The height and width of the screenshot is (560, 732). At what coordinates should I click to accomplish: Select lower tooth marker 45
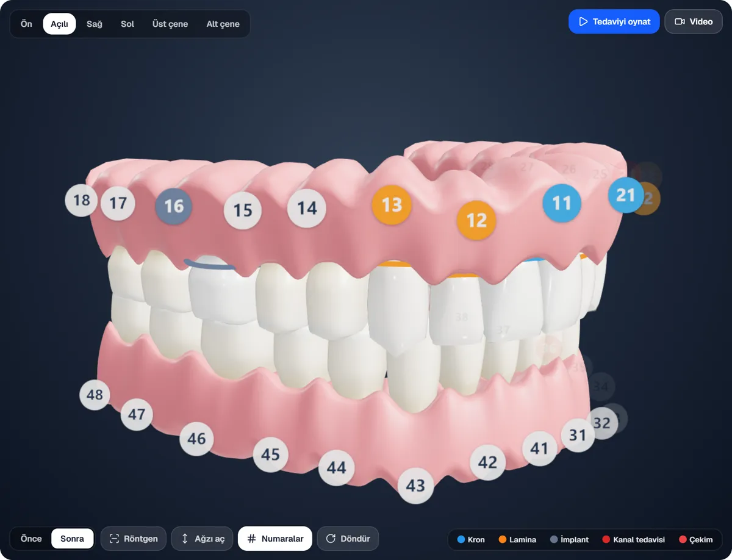(x=270, y=454)
